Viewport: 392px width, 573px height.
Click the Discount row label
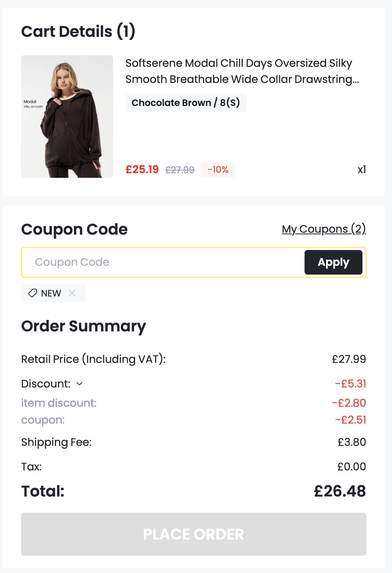click(46, 384)
